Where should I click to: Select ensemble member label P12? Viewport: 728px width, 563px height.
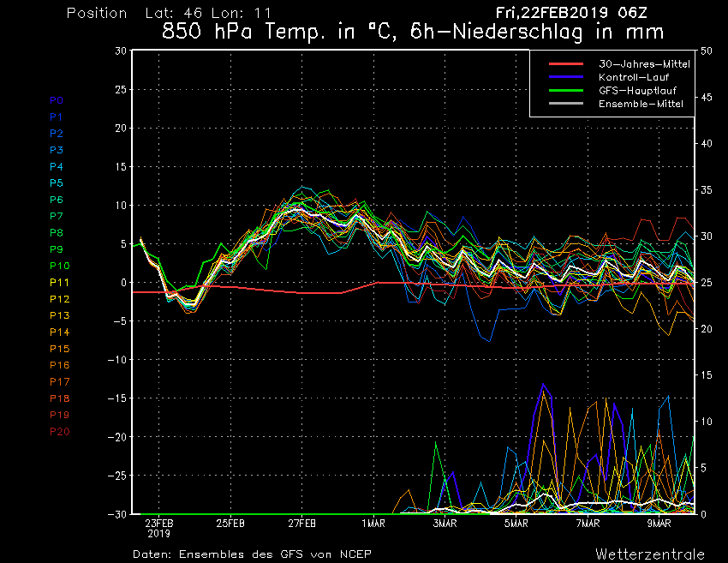(59, 299)
